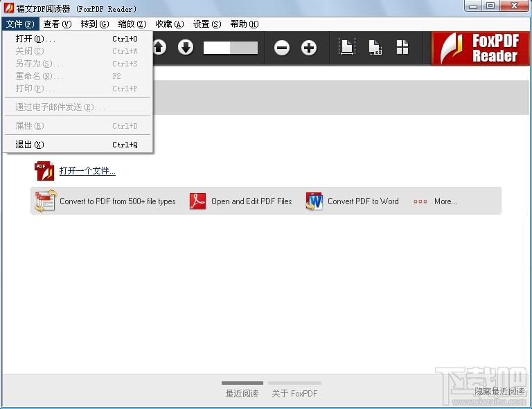The height and width of the screenshot is (409, 532).
Task: Open the 文件(F) menu
Action: pos(20,24)
